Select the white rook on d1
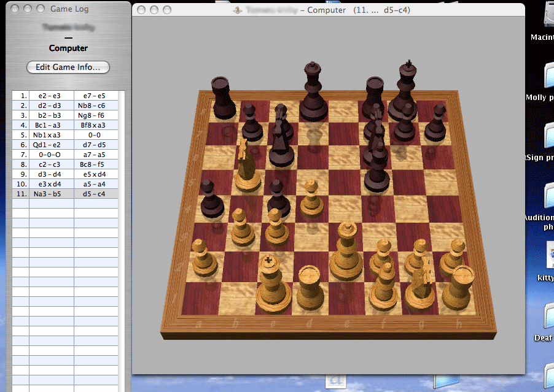The height and width of the screenshot is (392, 554). pyautogui.click(x=310, y=288)
